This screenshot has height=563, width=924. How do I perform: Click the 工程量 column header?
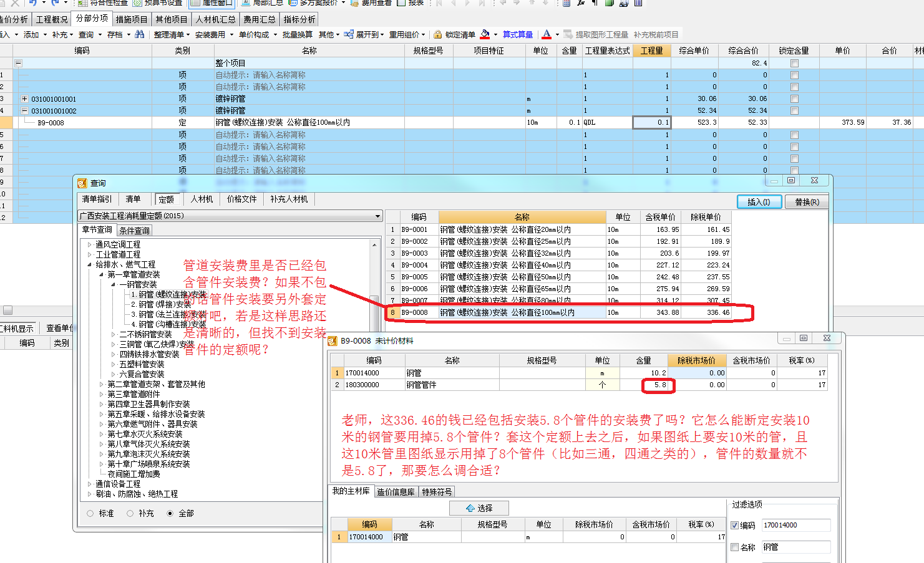click(651, 51)
